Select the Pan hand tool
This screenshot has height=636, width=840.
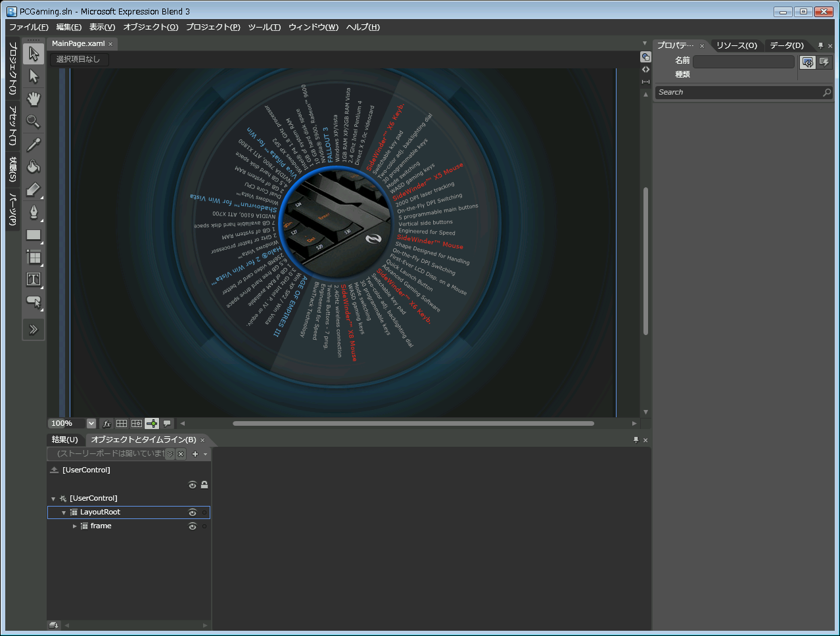tap(34, 99)
